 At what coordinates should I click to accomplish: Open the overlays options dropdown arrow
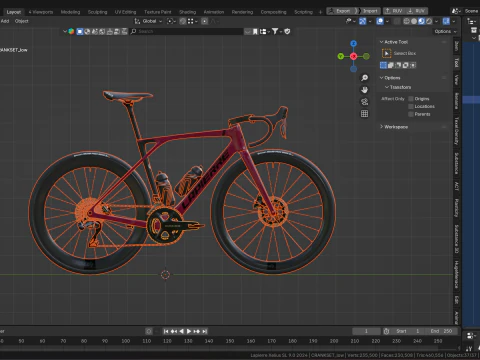point(387,21)
